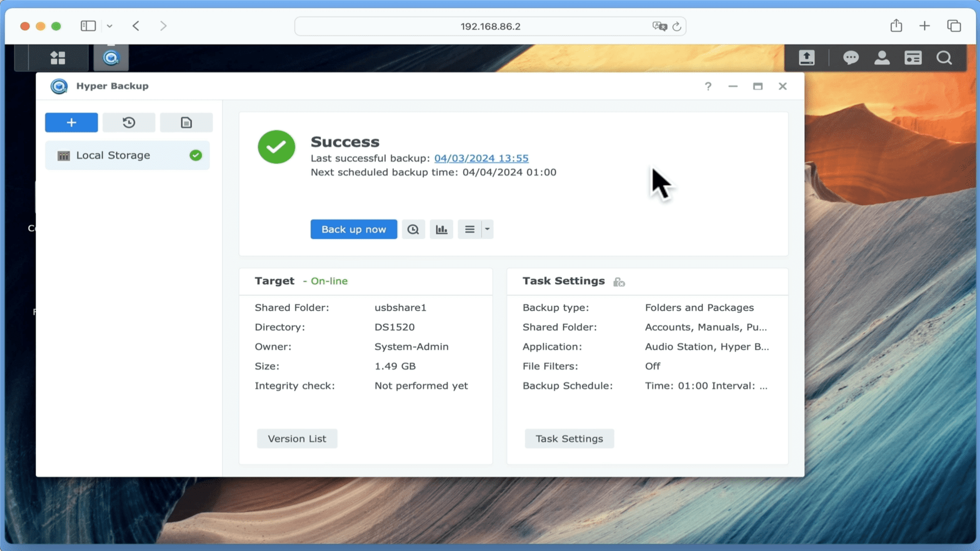Create a new backup task with plus button
The width and height of the screenshot is (980, 551).
(71, 122)
